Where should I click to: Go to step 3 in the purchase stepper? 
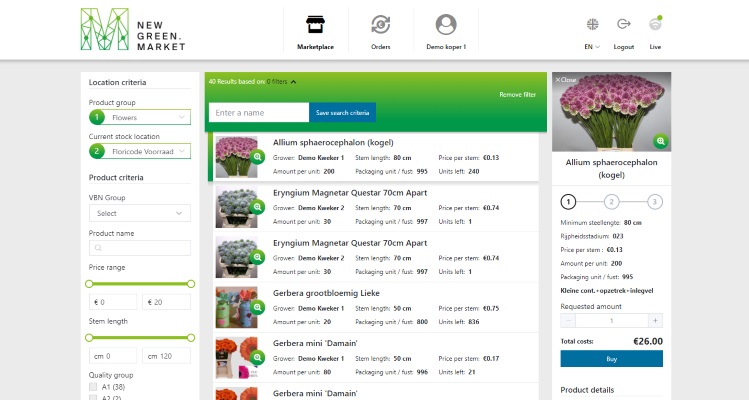[x=655, y=202]
